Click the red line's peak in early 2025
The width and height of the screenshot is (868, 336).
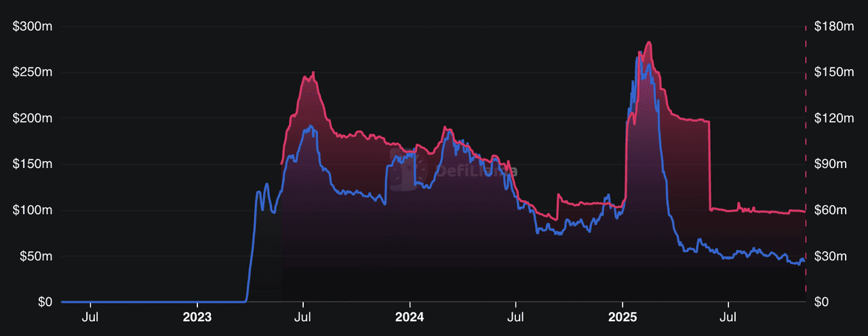click(x=649, y=43)
